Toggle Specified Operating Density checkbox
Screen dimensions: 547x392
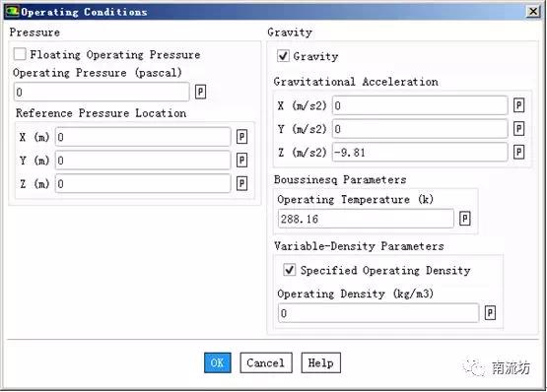(x=289, y=270)
